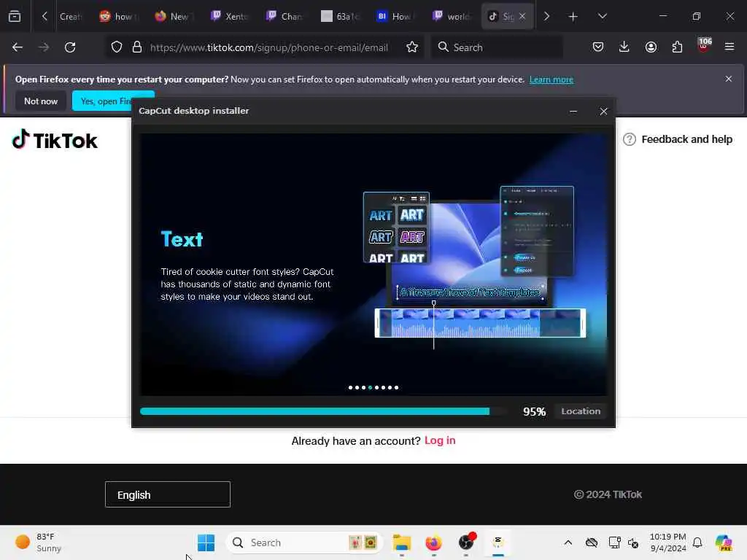Image resolution: width=747 pixels, height=560 pixels.
Task: Open the Copilot preview icon in taskbar
Action: 724,542
